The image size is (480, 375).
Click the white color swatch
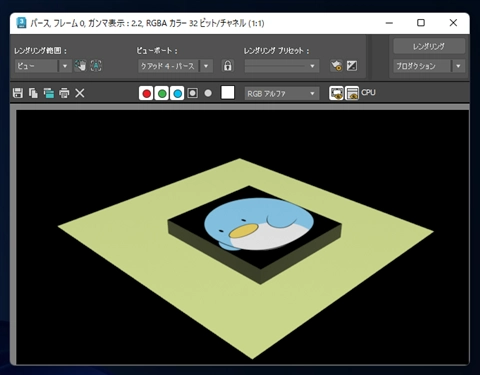[228, 93]
